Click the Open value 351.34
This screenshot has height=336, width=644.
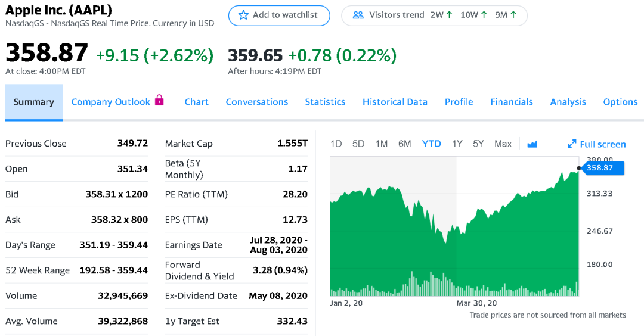click(132, 169)
